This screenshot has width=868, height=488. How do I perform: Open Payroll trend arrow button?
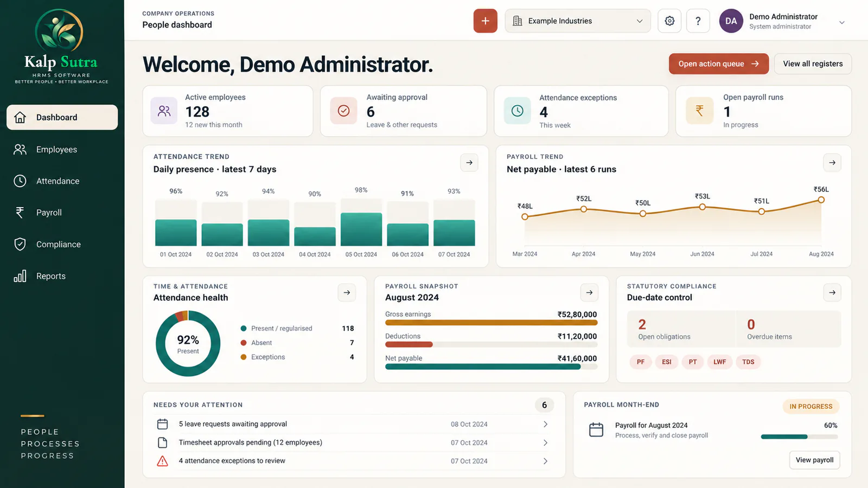[x=832, y=163]
